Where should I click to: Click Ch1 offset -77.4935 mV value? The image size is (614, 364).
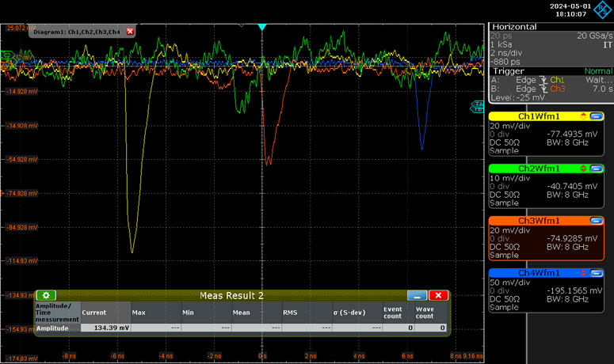tap(572, 134)
